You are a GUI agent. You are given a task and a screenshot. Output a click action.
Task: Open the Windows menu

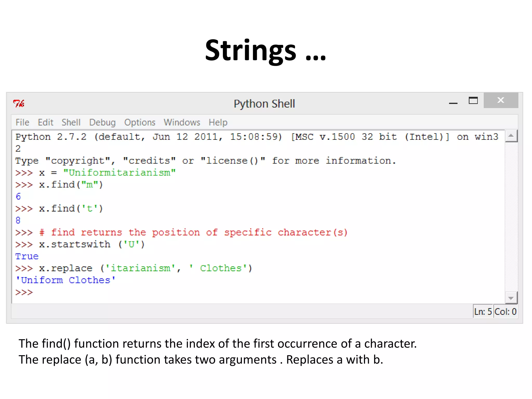[182, 122]
